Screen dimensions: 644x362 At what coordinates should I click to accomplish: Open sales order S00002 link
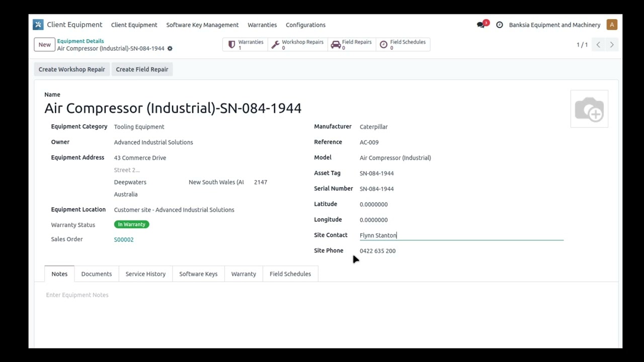point(124,240)
